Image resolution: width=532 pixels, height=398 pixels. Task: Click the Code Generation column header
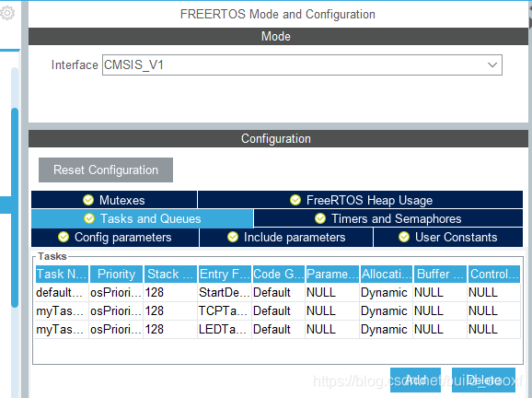click(278, 274)
